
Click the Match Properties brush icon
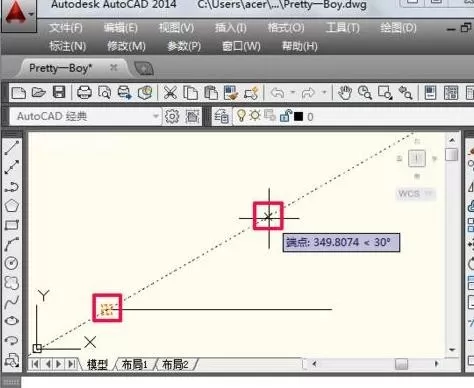[231, 93]
